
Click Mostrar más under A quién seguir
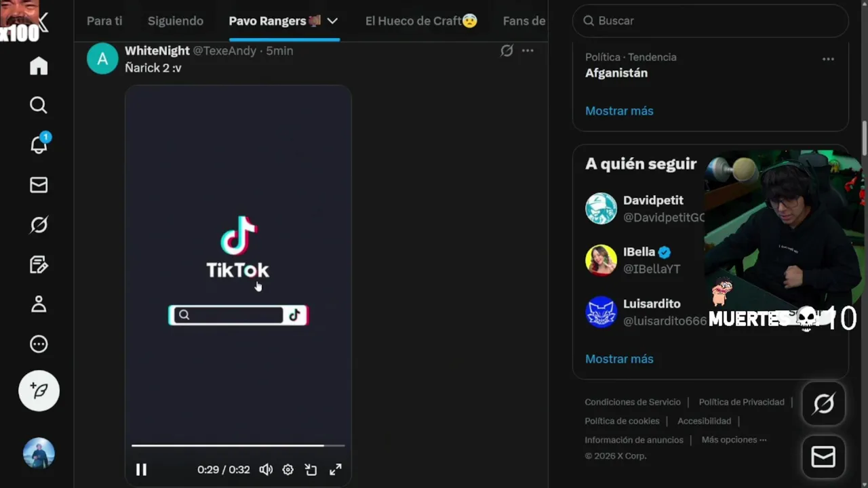pos(619,359)
